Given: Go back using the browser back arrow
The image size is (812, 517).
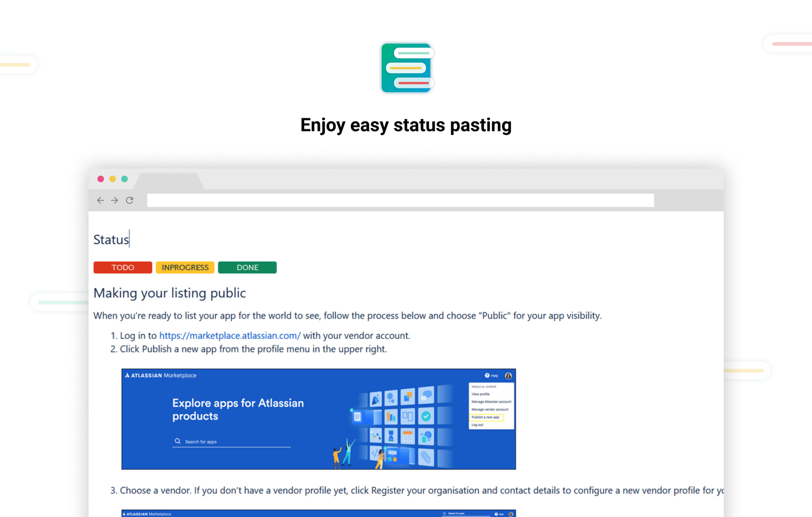Looking at the screenshot, I should pos(100,200).
